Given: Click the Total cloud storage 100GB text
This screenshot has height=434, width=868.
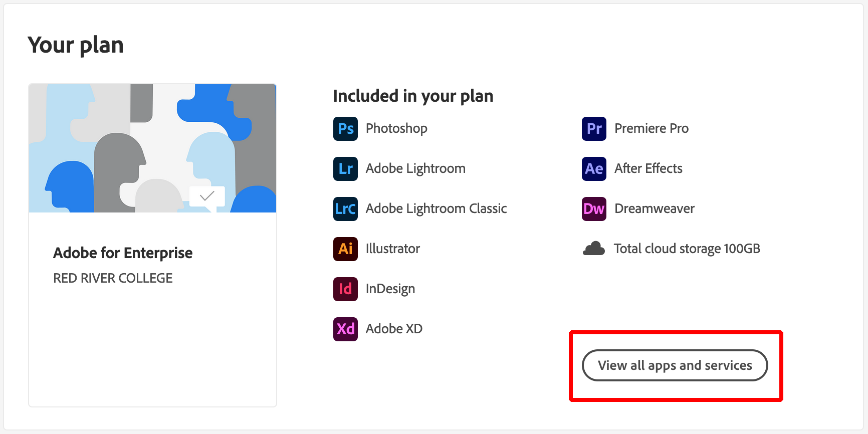Looking at the screenshot, I should [687, 248].
